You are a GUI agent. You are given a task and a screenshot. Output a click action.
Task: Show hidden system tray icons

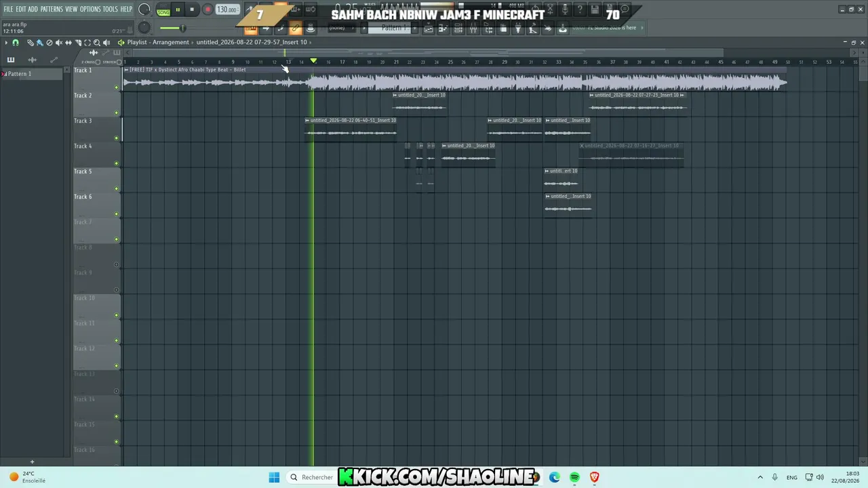click(x=759, y=477)
